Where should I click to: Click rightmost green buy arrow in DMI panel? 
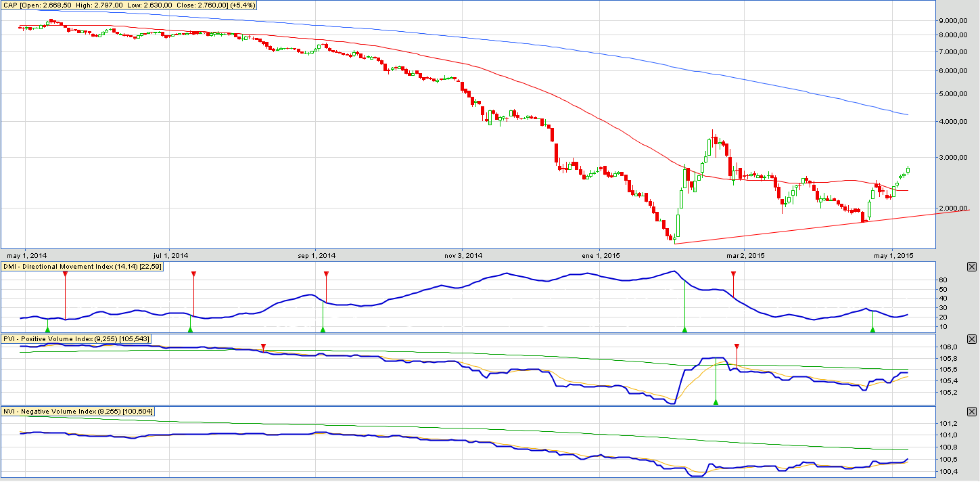[x=872, y=330]
